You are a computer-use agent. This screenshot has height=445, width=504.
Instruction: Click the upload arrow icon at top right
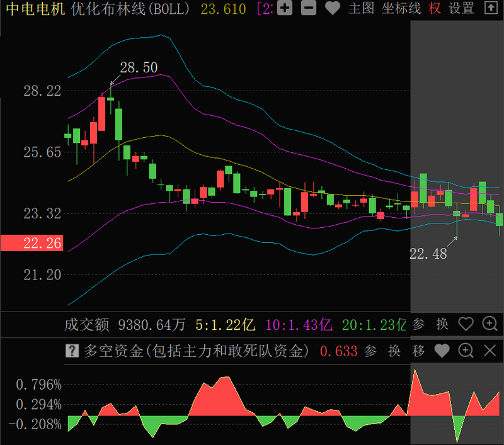pyautogui.click(x=491, y=8)
